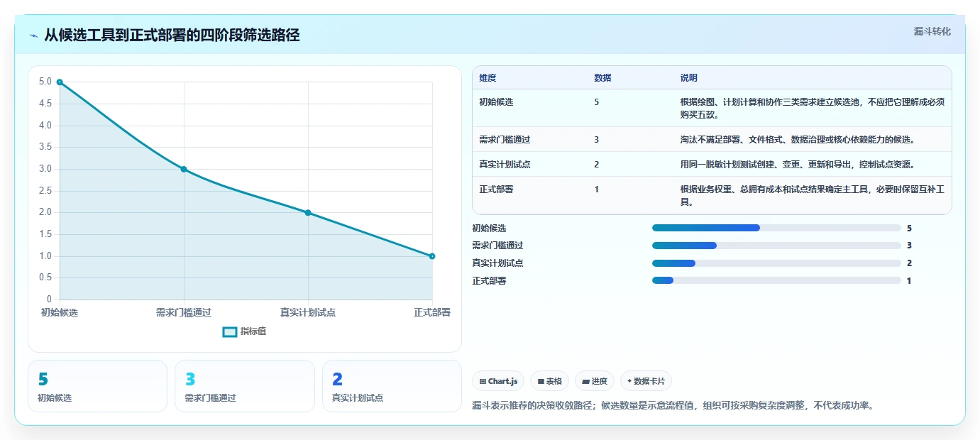Click the title 从候选工具到正式部署的四阶段筛选路径
The height and width of the screenshot is (440, 980).
(172, 35)
